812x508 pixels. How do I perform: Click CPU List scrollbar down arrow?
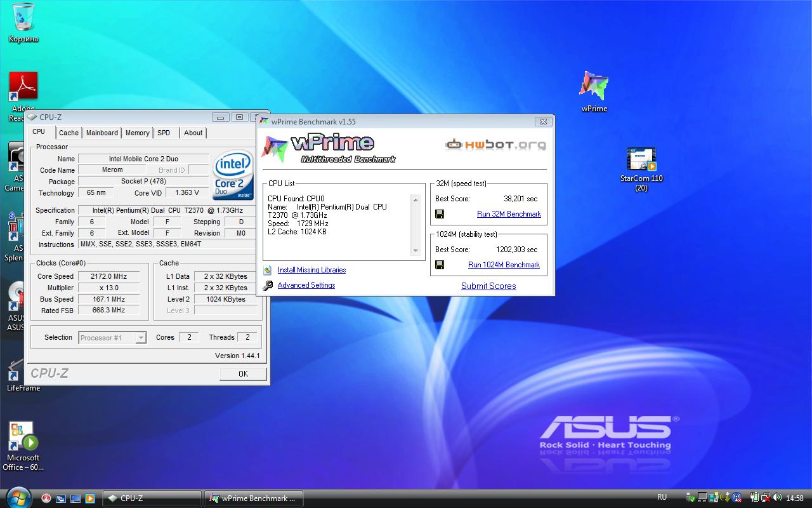point(416,250)
